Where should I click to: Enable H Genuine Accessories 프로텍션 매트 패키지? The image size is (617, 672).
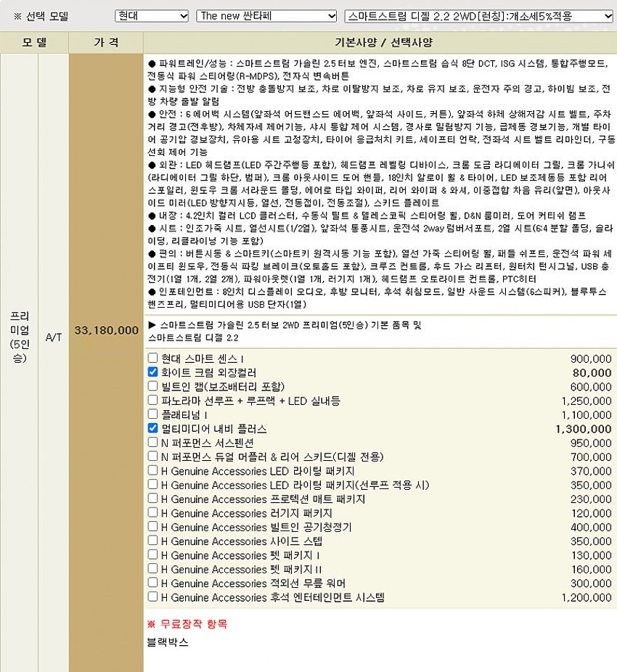[x=152, y=499]
